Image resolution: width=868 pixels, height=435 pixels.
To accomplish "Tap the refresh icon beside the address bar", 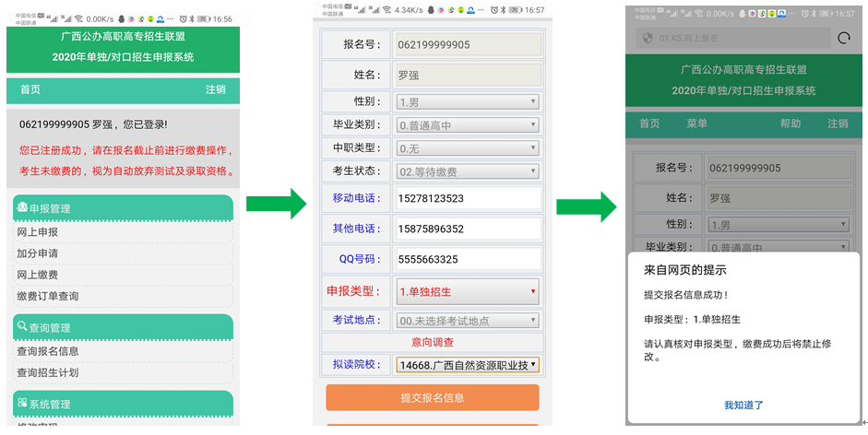I will click(x=844, y=38).
